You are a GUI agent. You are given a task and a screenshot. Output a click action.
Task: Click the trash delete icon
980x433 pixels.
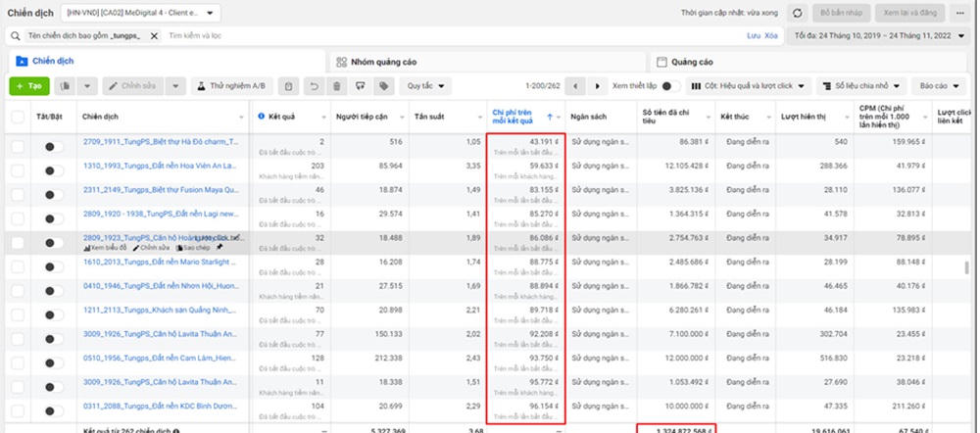click(337, 86)
